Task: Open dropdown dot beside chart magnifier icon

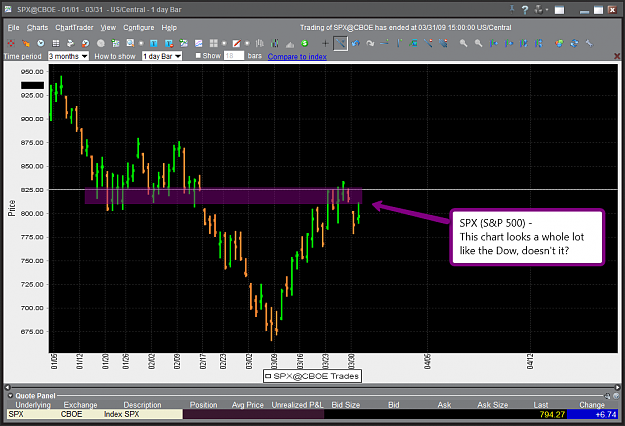Action: click(141, 43)
